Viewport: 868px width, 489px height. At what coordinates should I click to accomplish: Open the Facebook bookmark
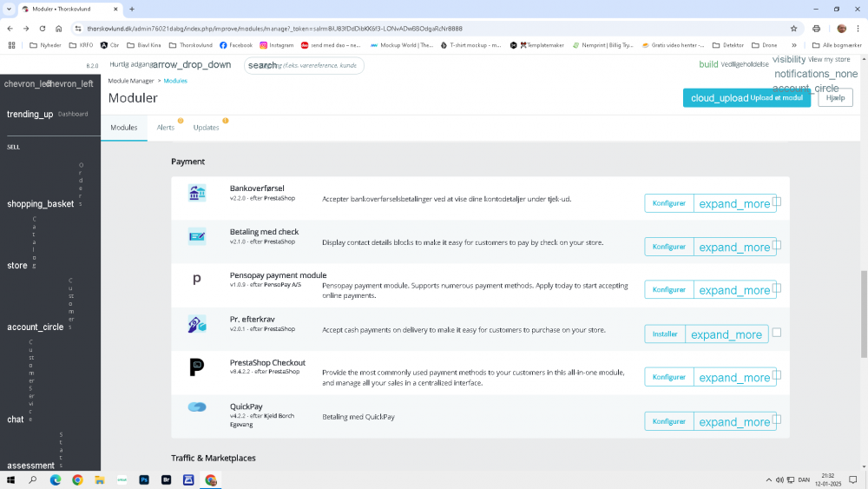236,45
